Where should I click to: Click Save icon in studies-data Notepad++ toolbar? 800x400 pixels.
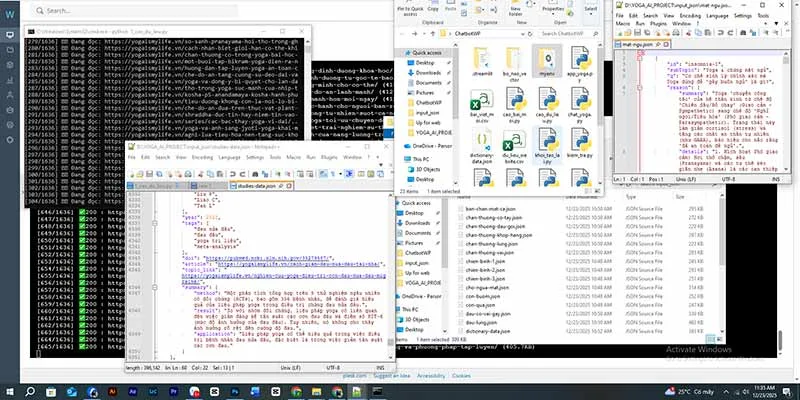[149, 174]
